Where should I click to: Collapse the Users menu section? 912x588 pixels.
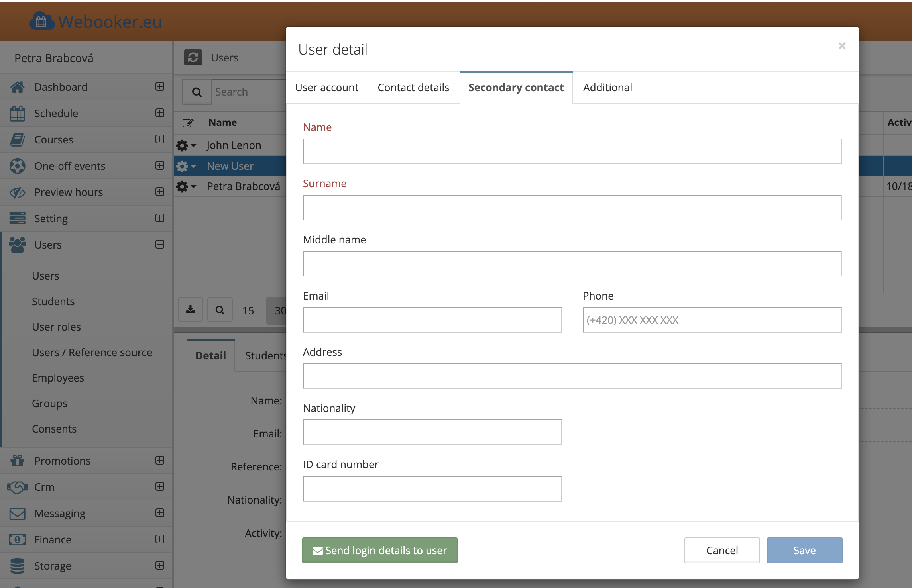(160, 245)
